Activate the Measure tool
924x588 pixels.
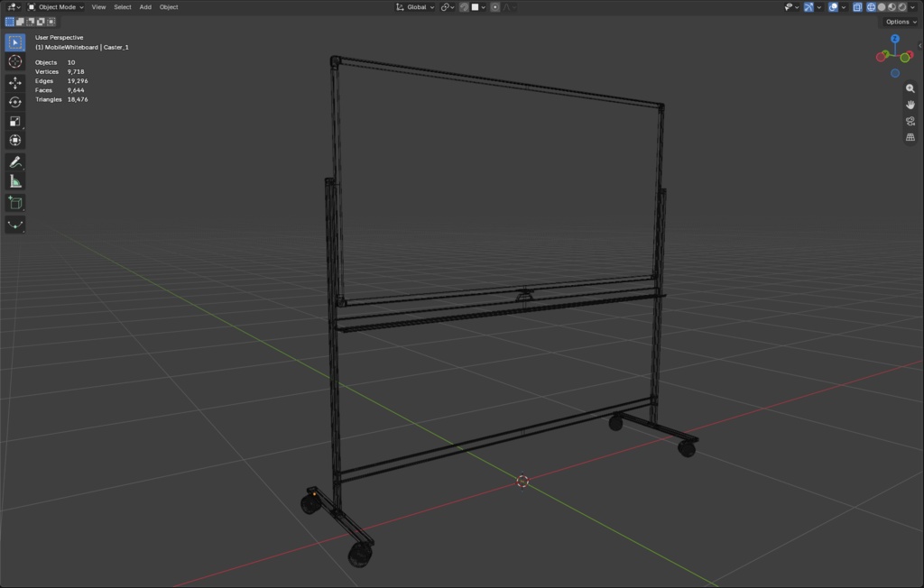pos(15,181)
